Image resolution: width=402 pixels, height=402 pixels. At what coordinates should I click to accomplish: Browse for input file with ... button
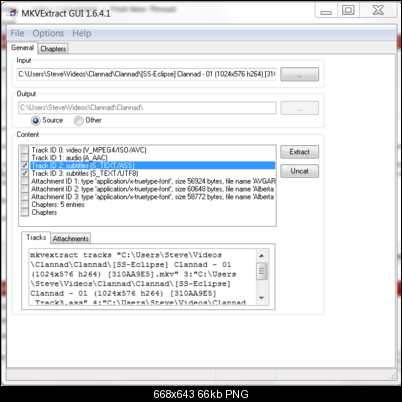(299, 74)
